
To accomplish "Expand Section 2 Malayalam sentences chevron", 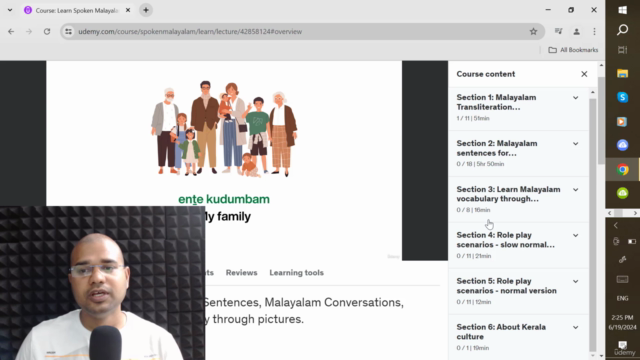I will click(576, 144).
